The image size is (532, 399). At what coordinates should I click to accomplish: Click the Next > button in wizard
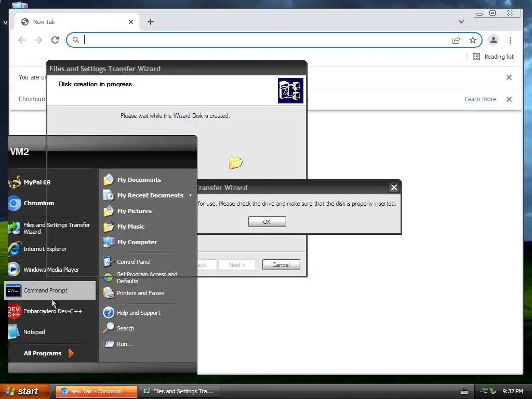pyautogui.click(x=237, y=264)
